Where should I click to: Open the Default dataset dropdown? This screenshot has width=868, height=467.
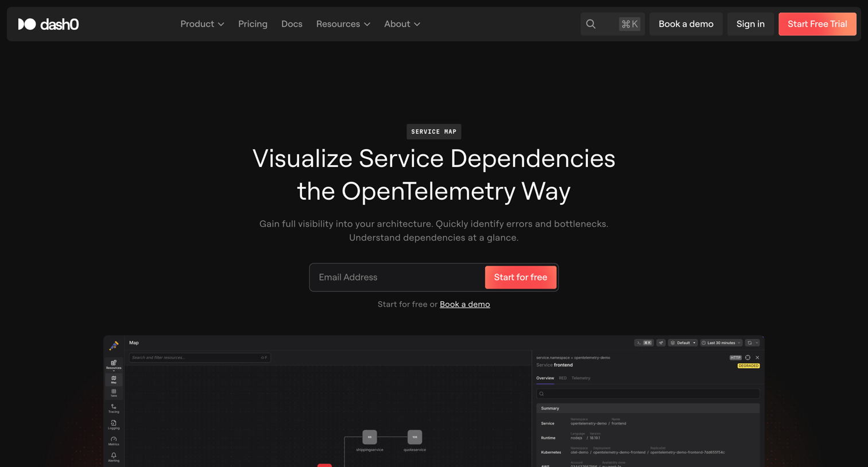pos(683,343)
